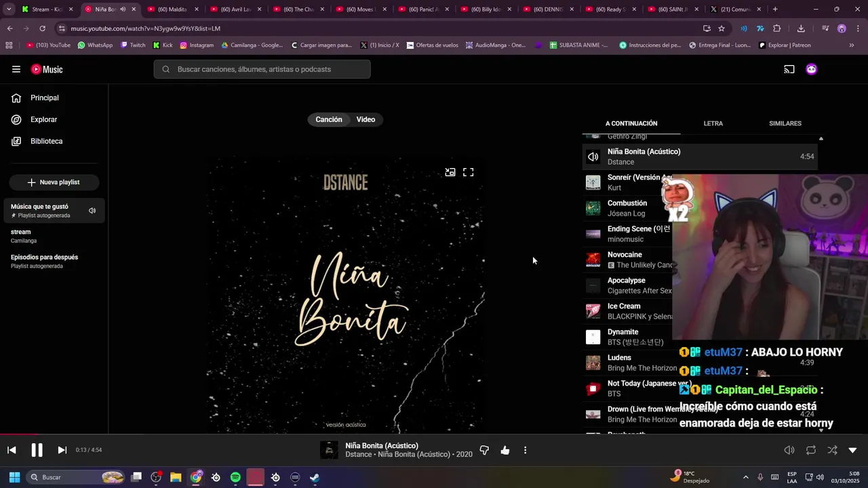The height and width of the screenshot is (488, 868).
Task: Switch to Canción mode
Action: [329, 119]
